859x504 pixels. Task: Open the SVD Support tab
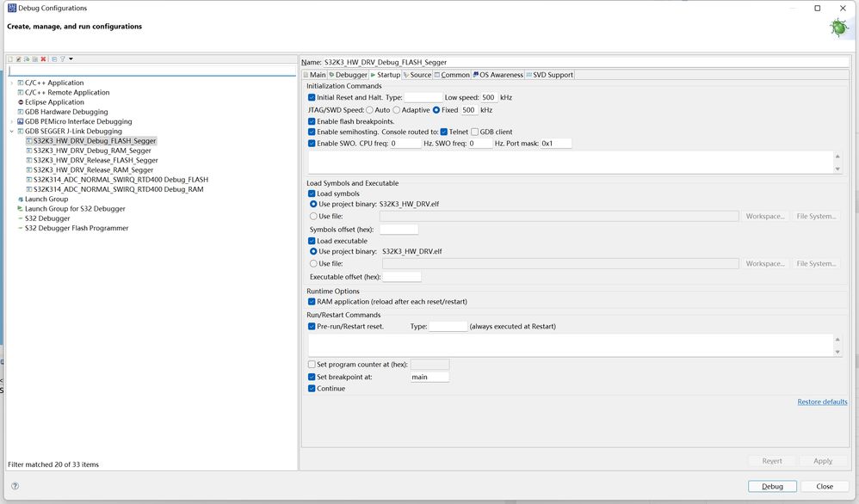click(549, 75)
